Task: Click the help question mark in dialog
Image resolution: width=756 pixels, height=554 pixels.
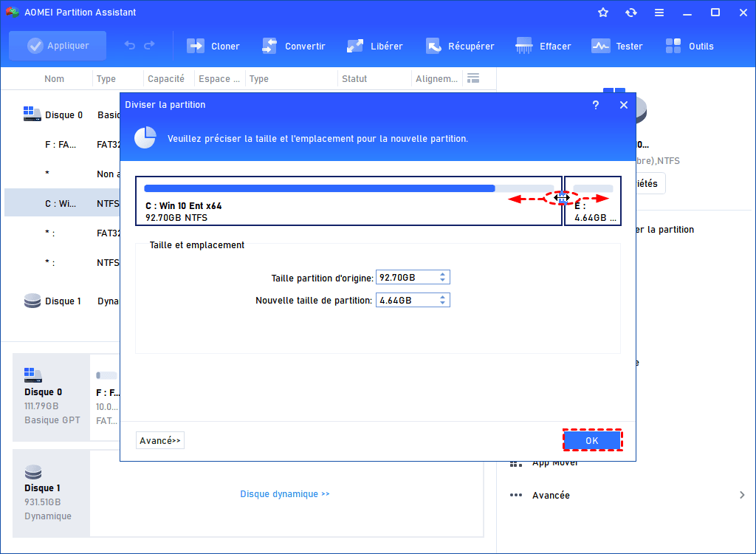Action: click(x=596, y=105)
